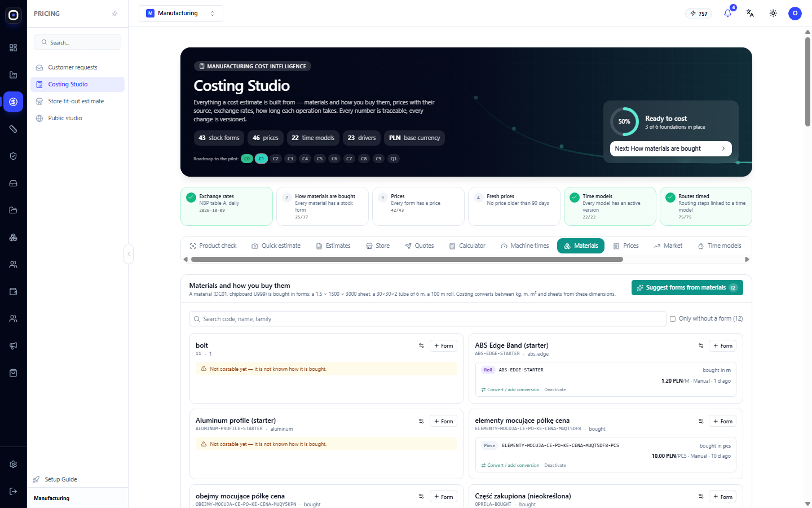
Task: Toggle the C1 roadmap chip
Action: pos(261,159)
